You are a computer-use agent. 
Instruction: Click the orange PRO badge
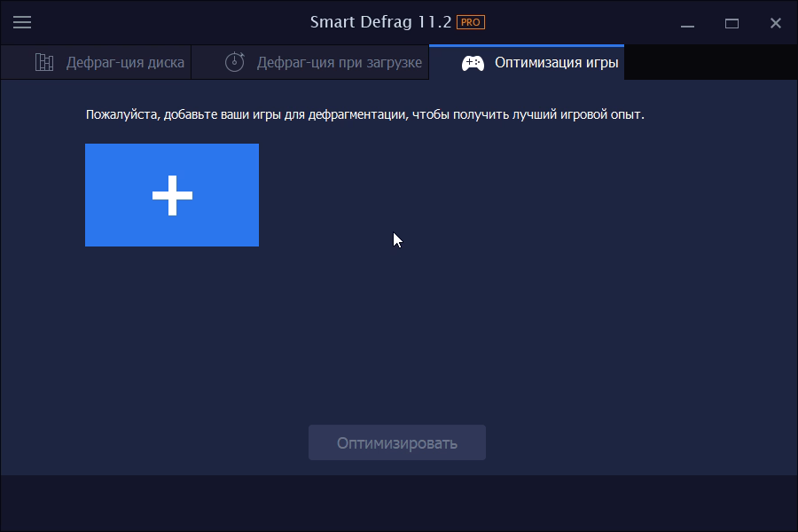pos(471,22)
